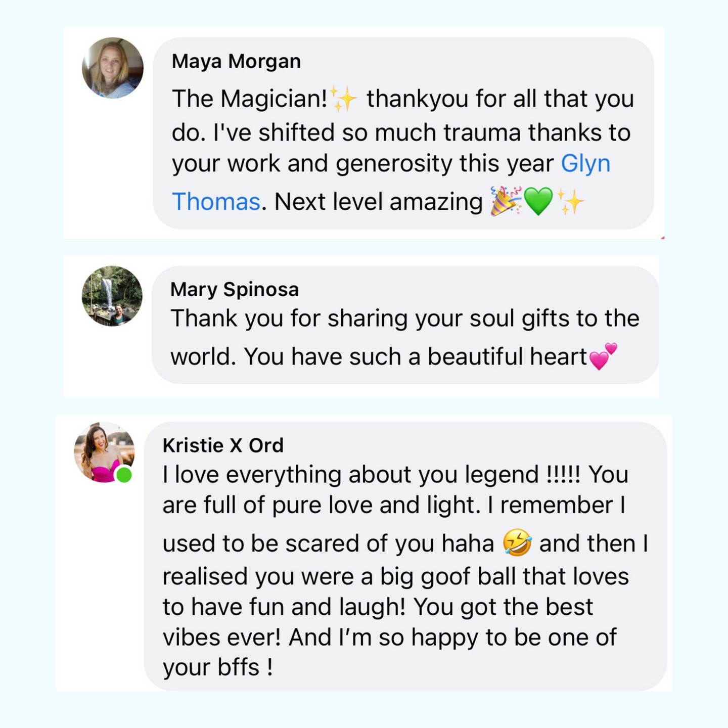
Task: Click 'I love everything about you legend' text
Action: tap(351, 475)
